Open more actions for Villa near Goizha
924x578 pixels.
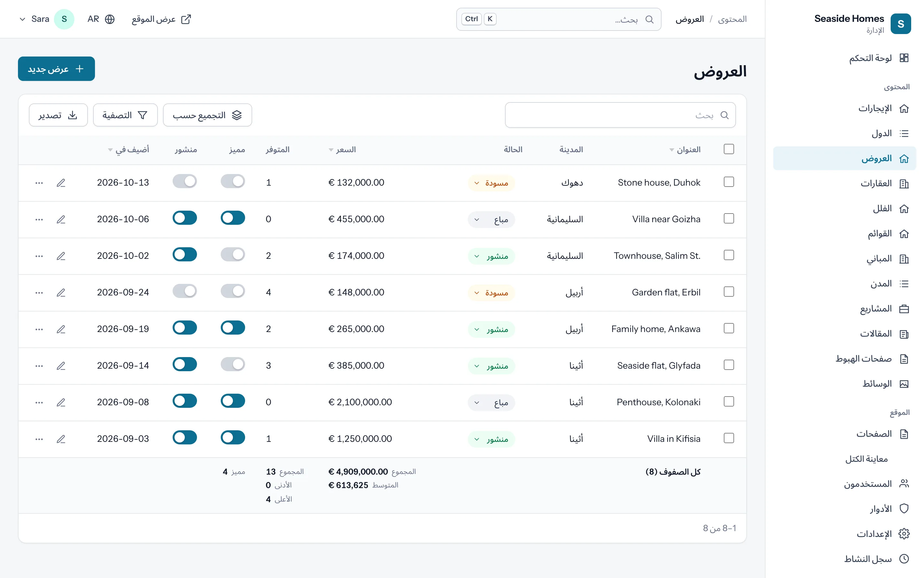coord(39,219)
